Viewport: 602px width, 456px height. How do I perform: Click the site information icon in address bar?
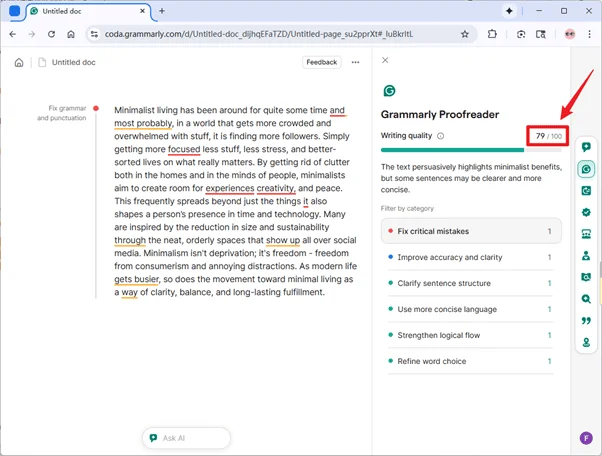94,34
